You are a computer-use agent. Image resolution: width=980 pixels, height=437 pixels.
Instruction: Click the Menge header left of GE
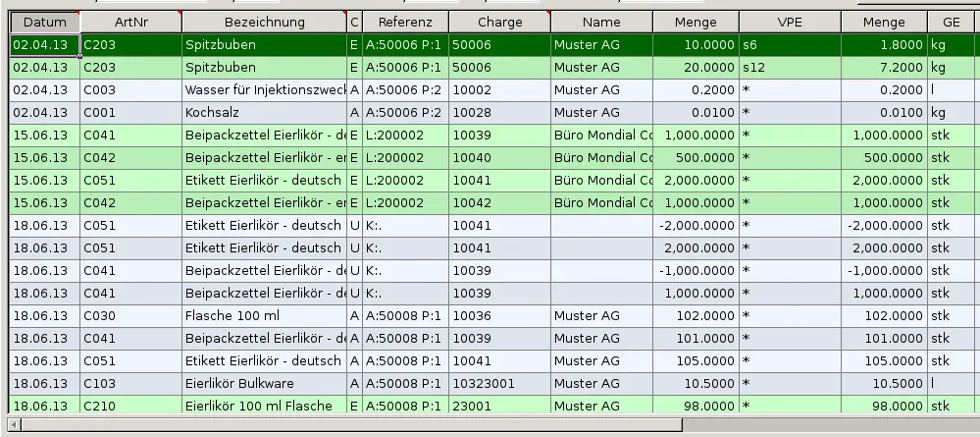884,23
